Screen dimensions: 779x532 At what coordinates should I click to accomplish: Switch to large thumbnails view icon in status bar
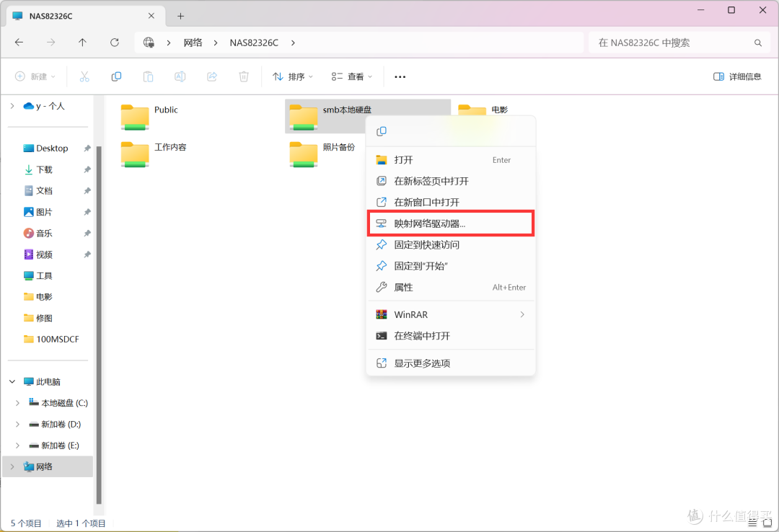[x=767, y=523]
